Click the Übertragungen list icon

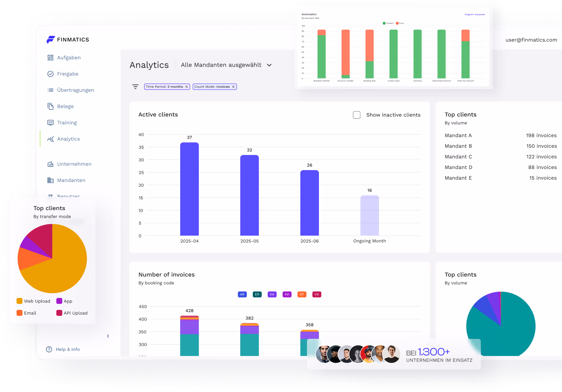pyautogui.click(x=50, y=90)
